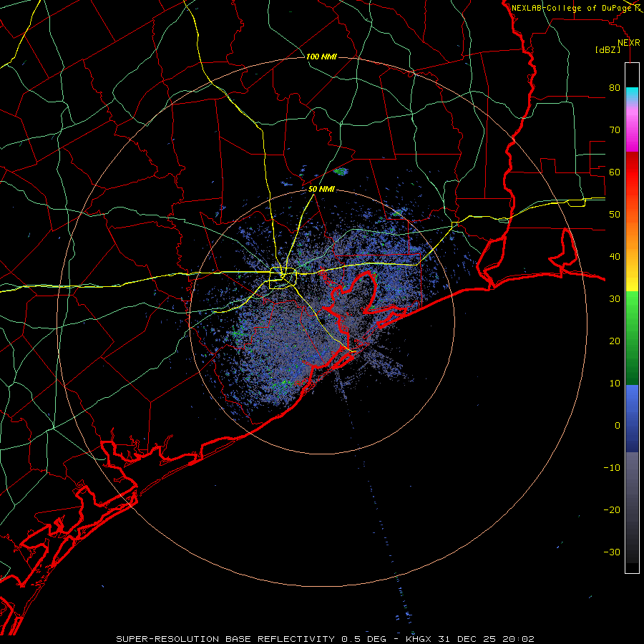
Task: Click the [dBZ] legend unit label
Action: point(608,49)
